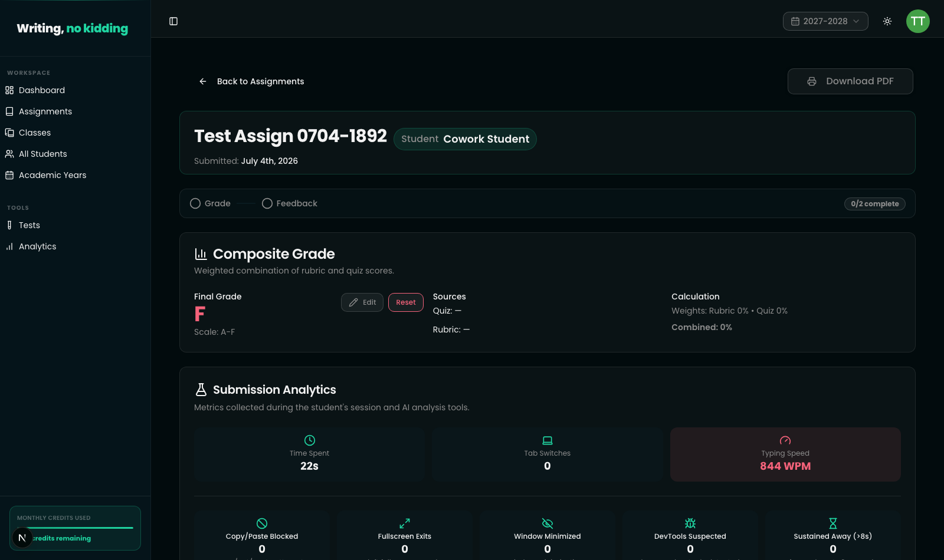The height and width of the screenshot is (560, 944).
Task: Click the 'Rubric: —' source text
Action: click(x=451, y=330)
